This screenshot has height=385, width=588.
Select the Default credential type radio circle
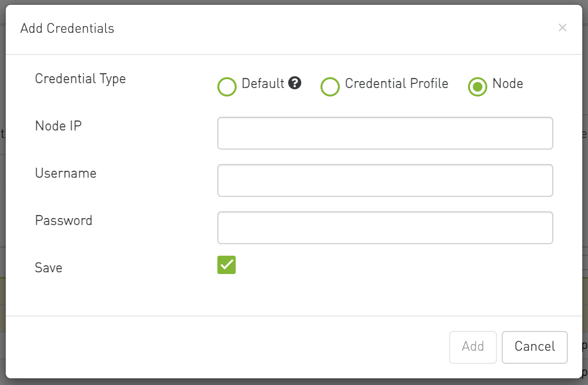227,87
